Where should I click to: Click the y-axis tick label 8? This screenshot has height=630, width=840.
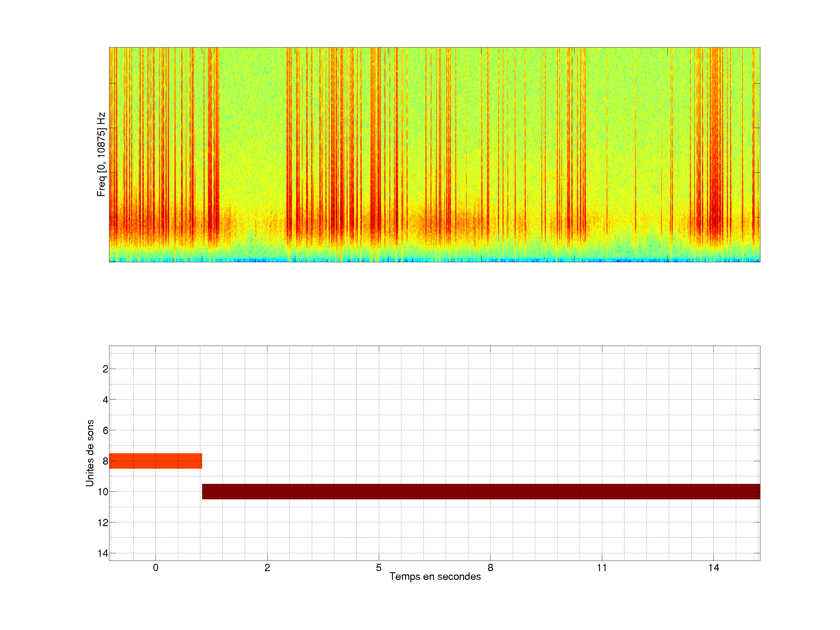(105, 461)
